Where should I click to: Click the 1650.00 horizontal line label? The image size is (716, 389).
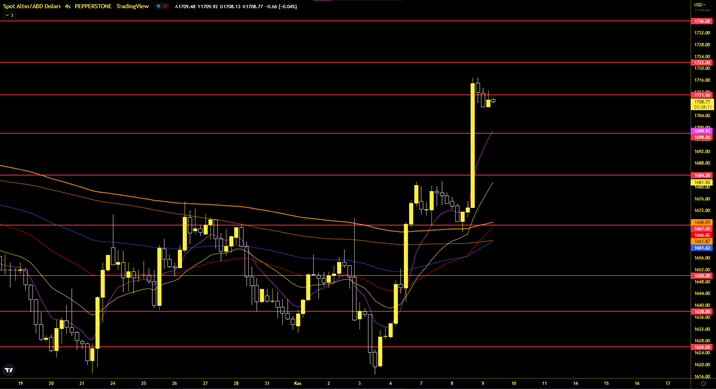[702, 276]
